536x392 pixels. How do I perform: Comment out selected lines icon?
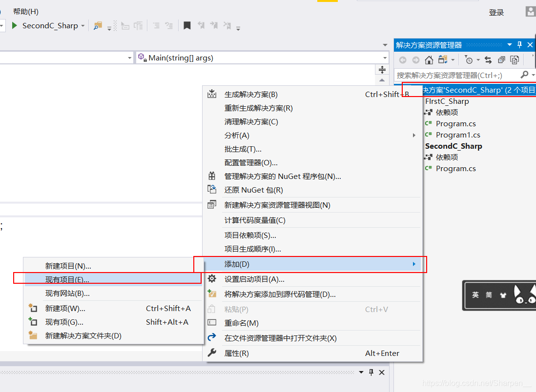tap(156, 26)
